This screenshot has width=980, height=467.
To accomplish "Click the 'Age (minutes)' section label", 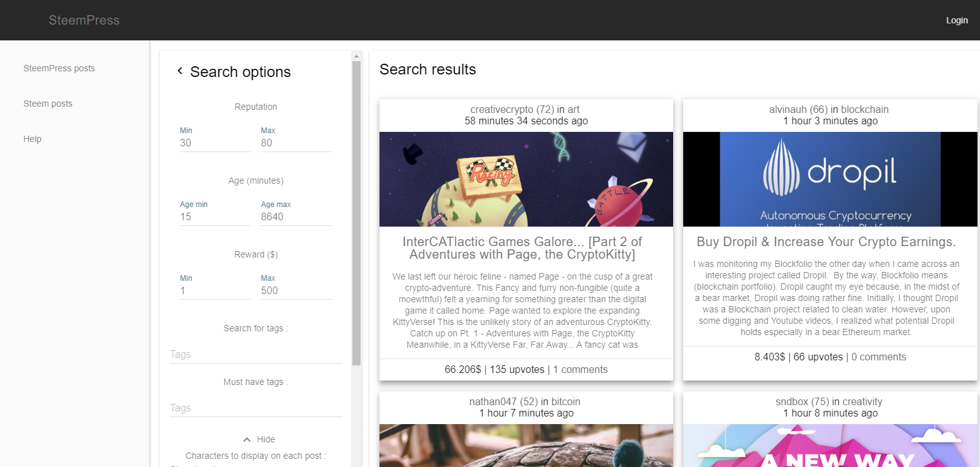I will pos(256,180).
